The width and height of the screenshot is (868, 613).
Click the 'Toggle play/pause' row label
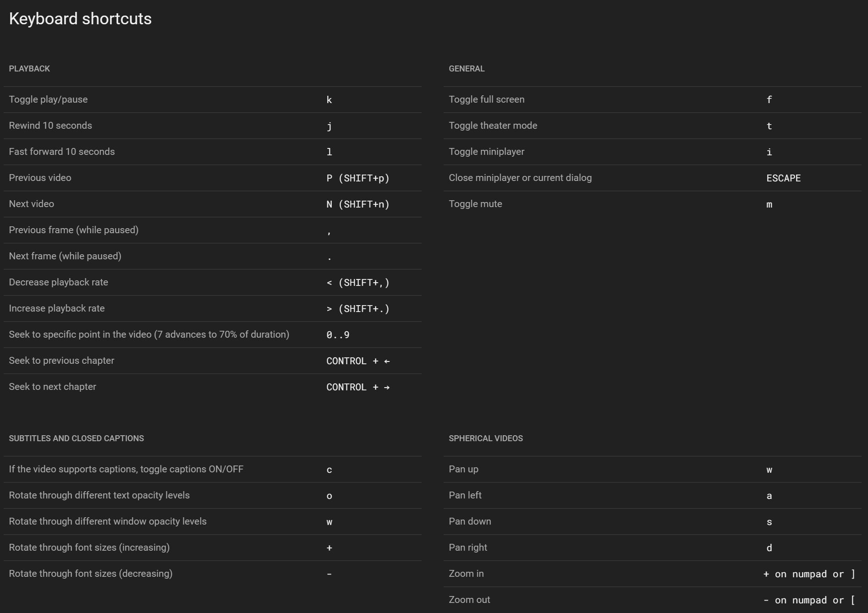pyautogui.click(x=48, y=99)
